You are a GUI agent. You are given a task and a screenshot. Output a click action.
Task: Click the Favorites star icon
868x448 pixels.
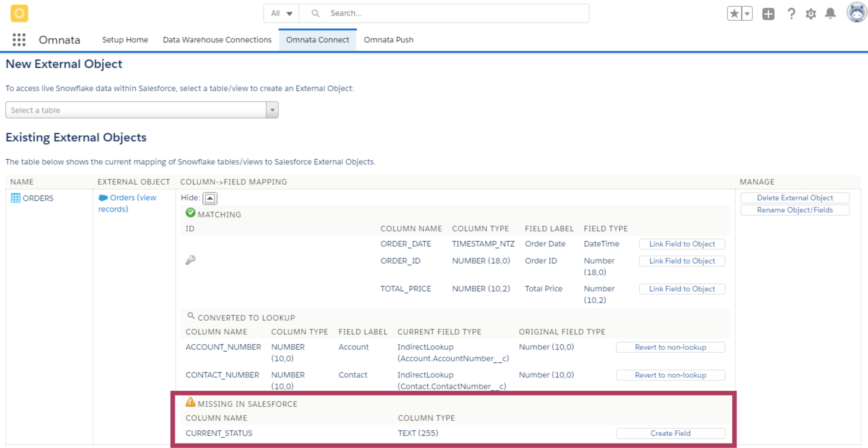tap(734, 13)
